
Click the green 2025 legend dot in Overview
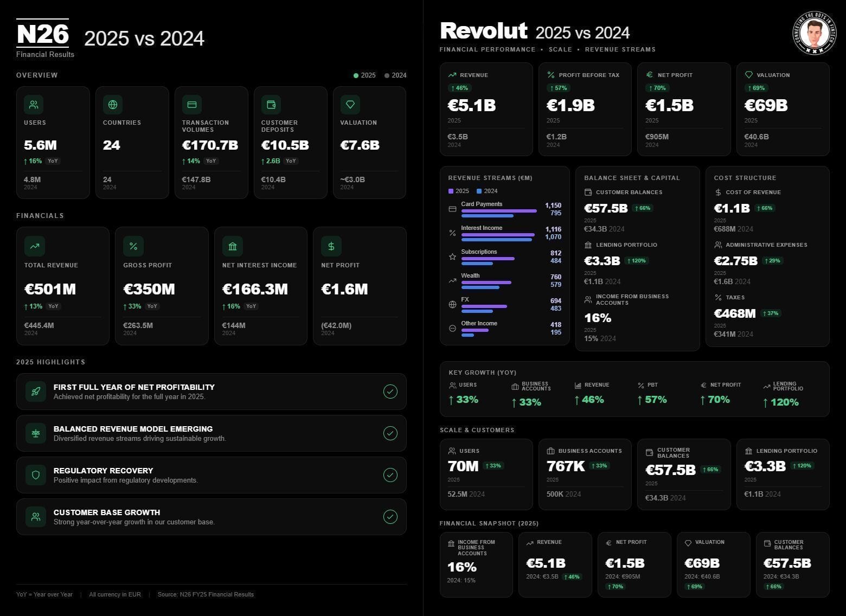tap(356, 75)
